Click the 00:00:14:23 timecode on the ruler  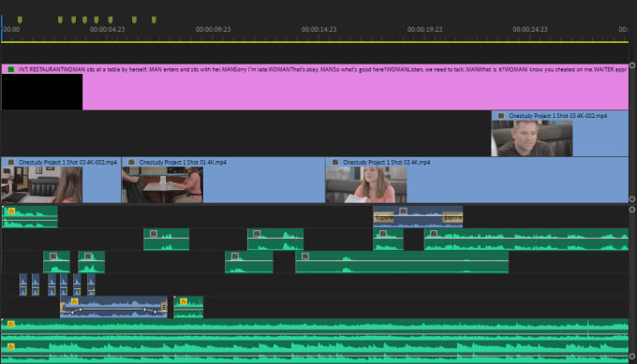point(318,29)
